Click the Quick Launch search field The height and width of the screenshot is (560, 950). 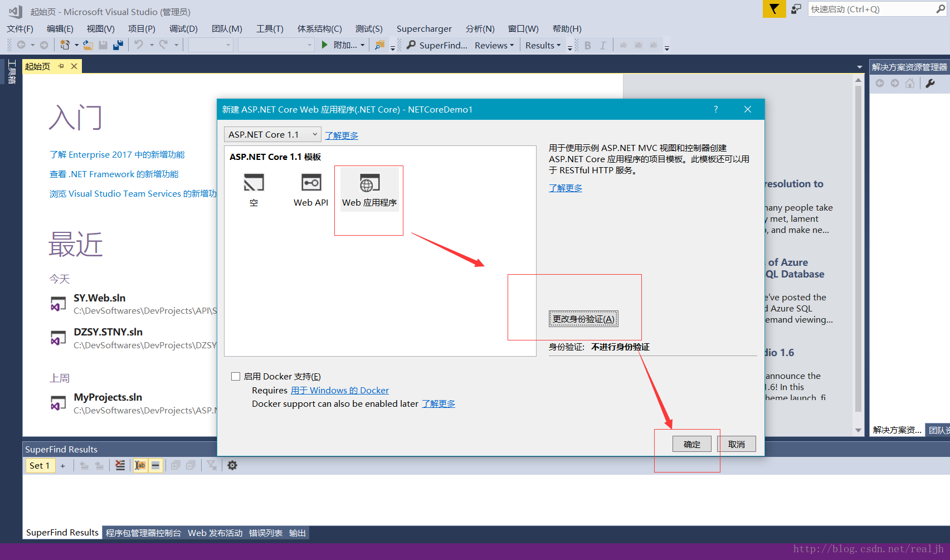(x=870, y=9)
